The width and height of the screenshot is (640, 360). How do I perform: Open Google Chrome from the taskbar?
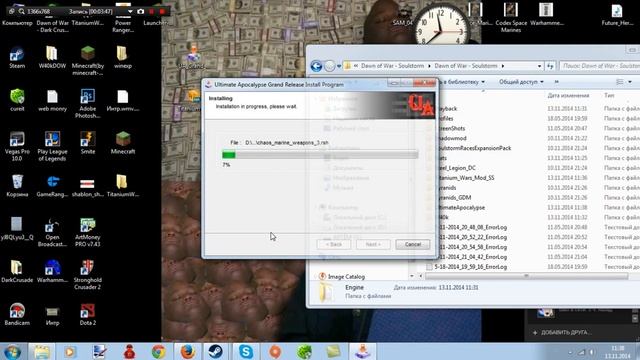(x=158, y=351)
